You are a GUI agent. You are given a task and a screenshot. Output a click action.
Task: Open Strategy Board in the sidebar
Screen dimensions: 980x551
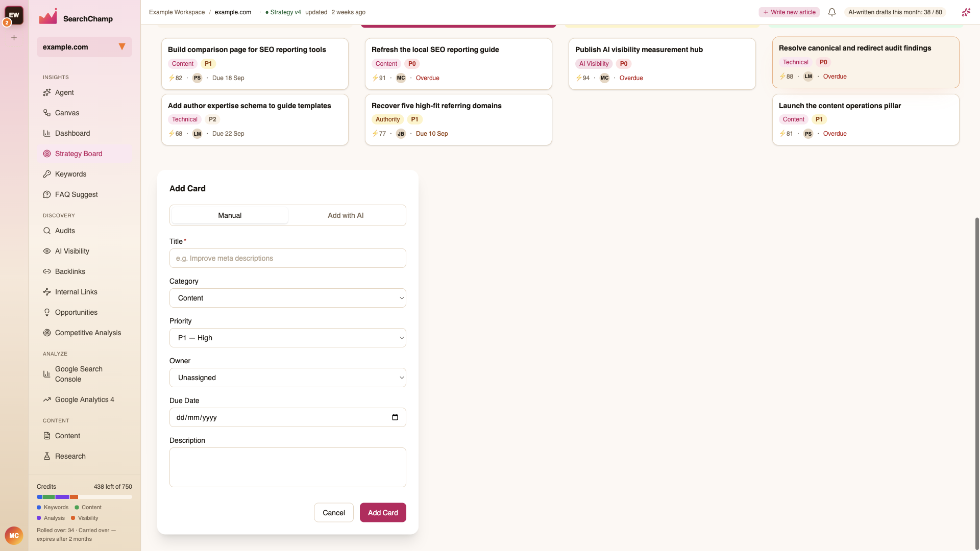point(84,154)
